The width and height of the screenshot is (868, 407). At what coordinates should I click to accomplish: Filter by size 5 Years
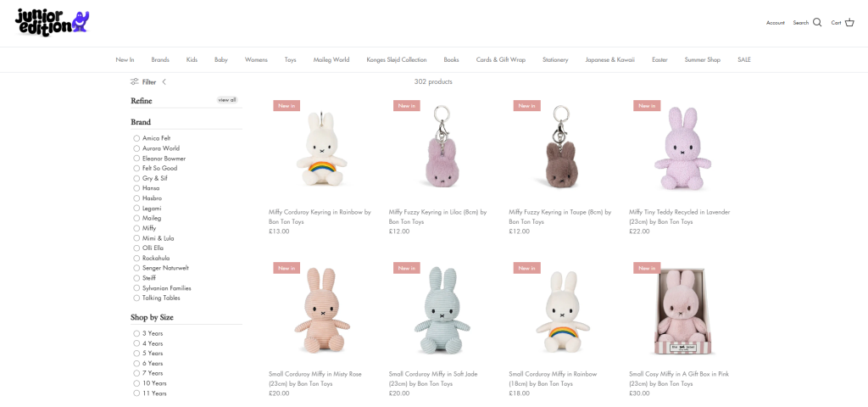tap(147, 354)
